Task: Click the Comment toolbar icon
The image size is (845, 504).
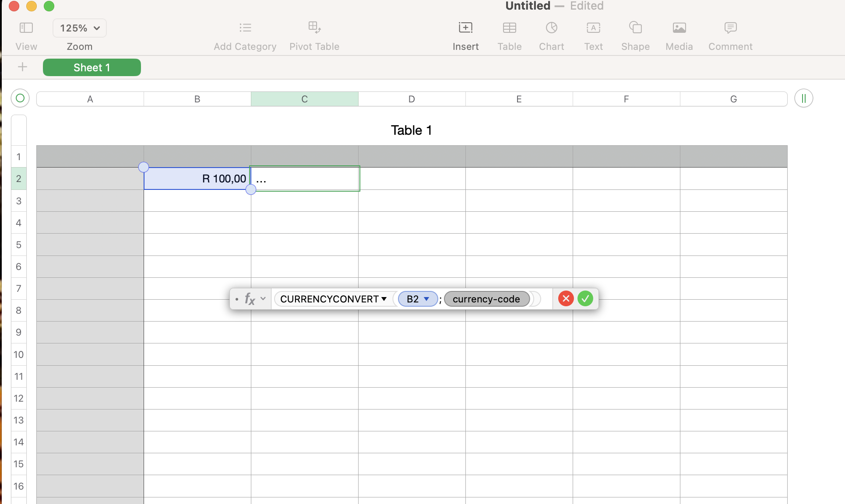Action: (730, 28)
